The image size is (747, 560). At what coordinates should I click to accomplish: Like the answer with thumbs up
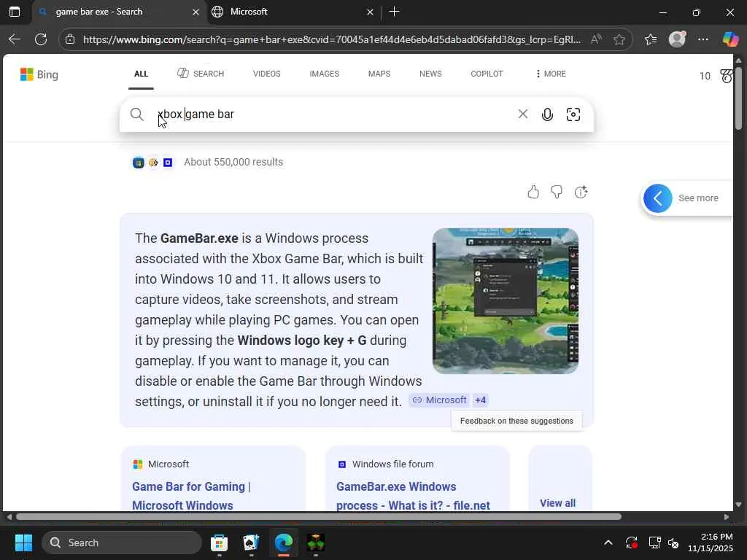click(533, 192)
